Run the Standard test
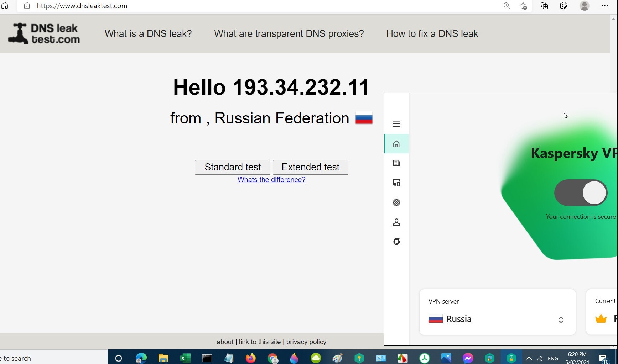Viewport: 618px width, 364px height. click(233, 167)
